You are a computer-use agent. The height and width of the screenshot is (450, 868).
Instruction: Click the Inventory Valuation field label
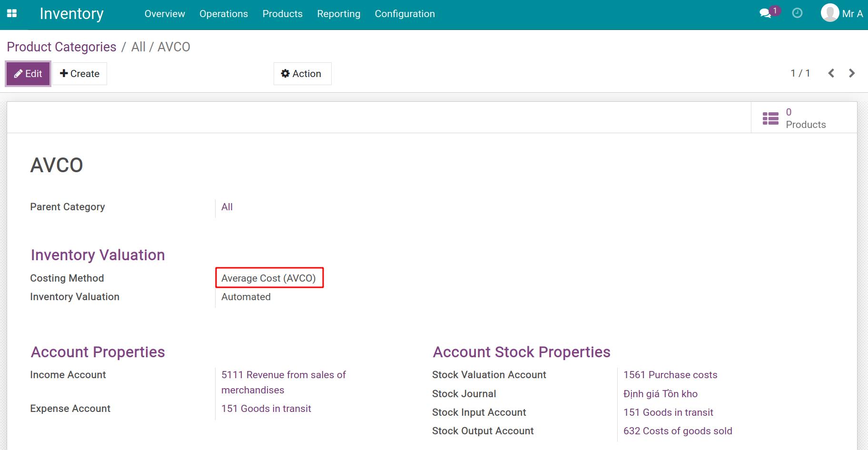[x=75, y=297]
